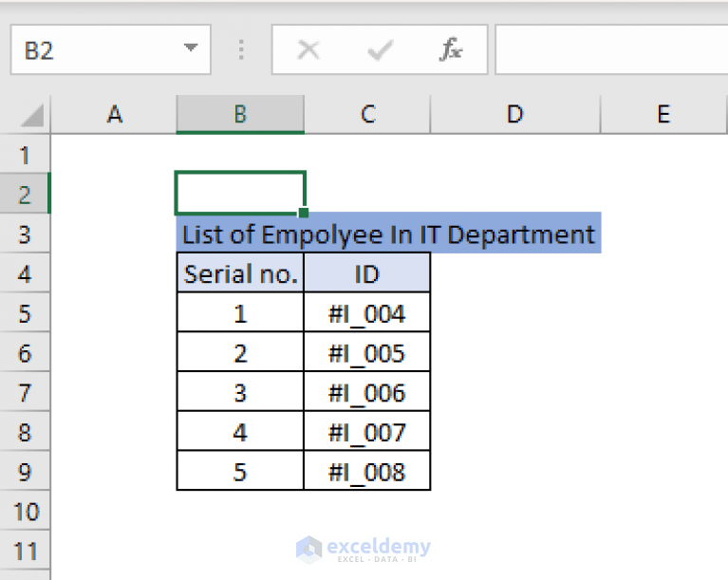Select row 8 header

tap(25, 431)
